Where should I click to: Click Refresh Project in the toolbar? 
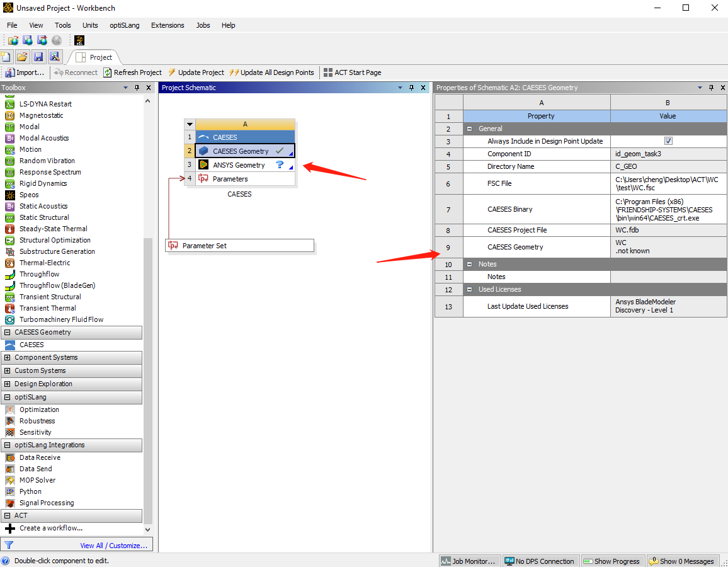coord(132,72)
